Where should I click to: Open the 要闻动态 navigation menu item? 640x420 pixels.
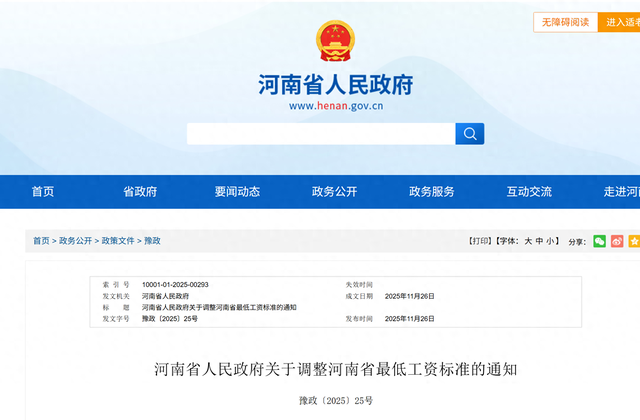[x=237, y=191]
